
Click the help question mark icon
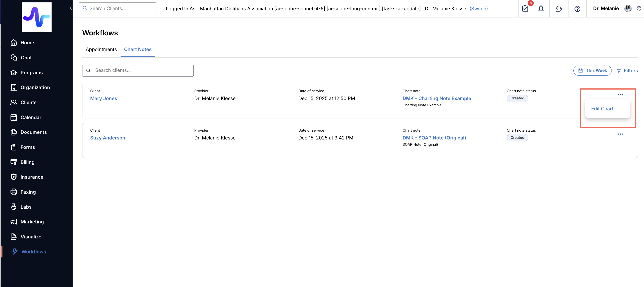[577, 9]
